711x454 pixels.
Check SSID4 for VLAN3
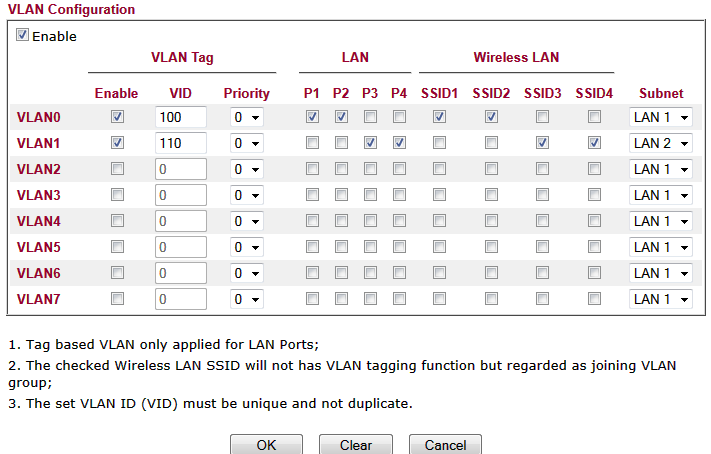click(x=594, y=195)
